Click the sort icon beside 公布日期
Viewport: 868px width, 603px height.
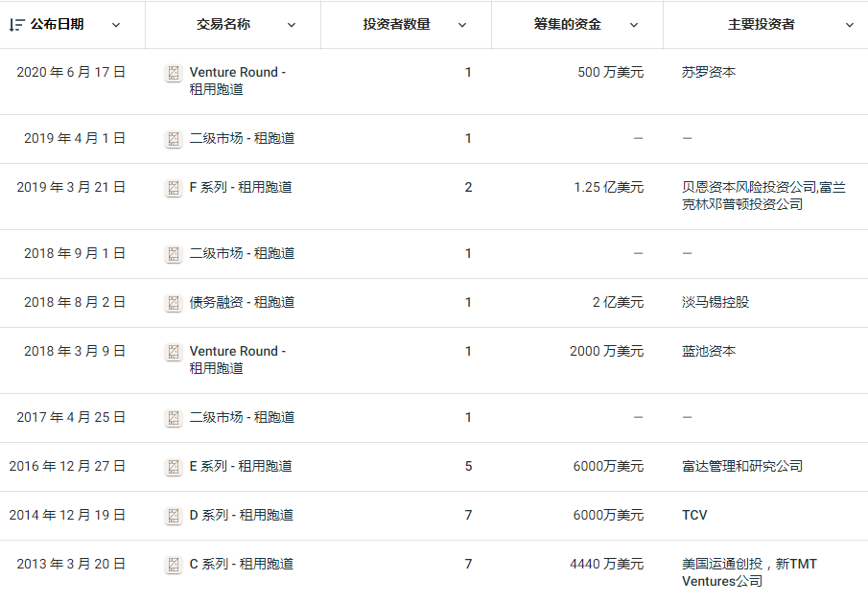click(16, 25)
